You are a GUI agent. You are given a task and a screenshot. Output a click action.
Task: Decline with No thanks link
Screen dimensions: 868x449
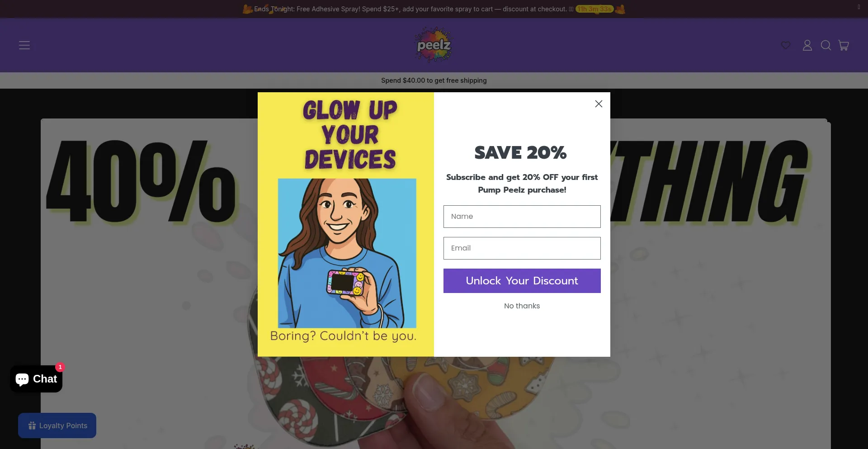[x=522, y=306]
